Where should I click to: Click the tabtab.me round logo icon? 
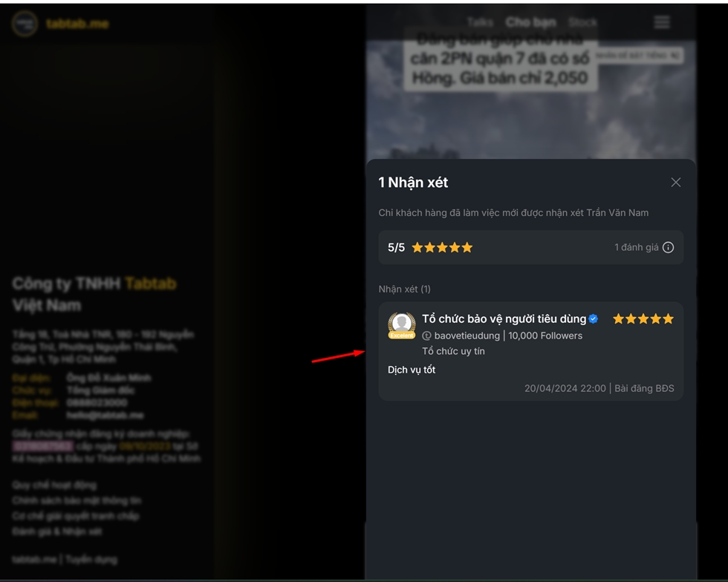point(25,23)
